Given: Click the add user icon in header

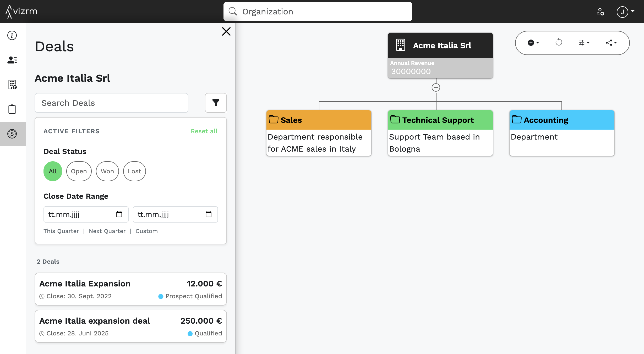Looking at the screenshot, I should click(x=600, y=12).
